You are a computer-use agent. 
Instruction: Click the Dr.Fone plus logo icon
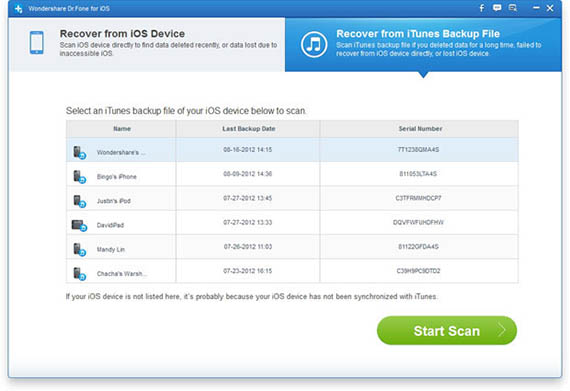coord(19,8)
